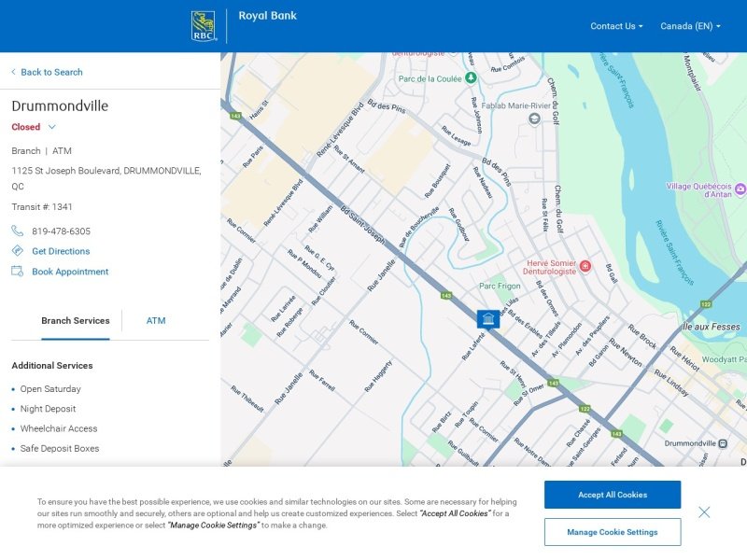Expand the Closed hours chevron
This screenshot has height=560, width=747.
(52, 127)
